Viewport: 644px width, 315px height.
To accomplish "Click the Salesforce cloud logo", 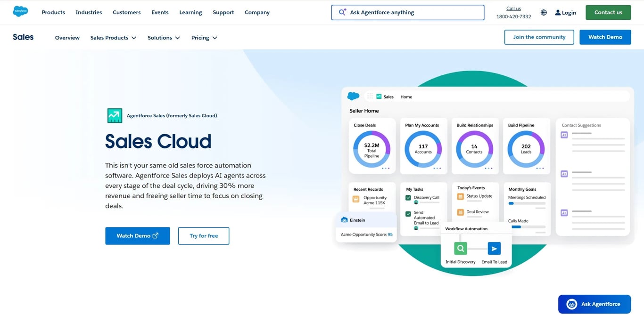I will click(20, 11).
